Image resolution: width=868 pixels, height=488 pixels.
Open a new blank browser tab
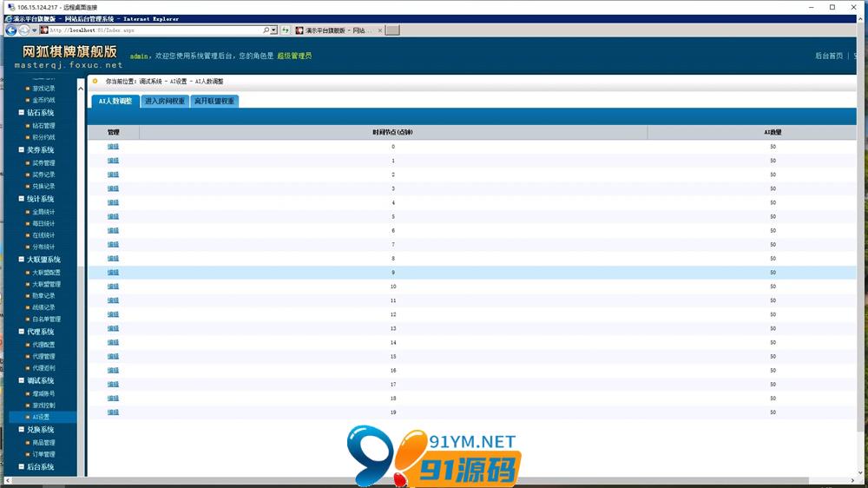pos(392,30)
